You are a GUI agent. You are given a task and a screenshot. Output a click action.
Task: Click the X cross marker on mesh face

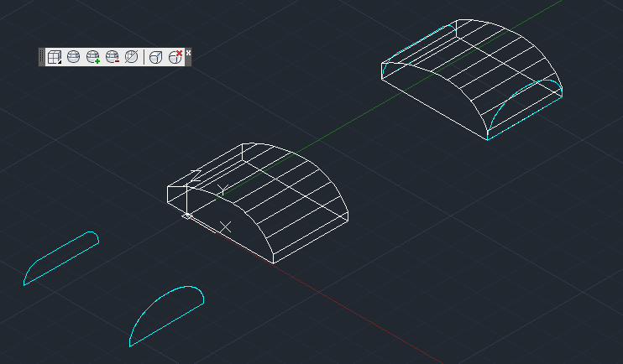pos(226,227)
